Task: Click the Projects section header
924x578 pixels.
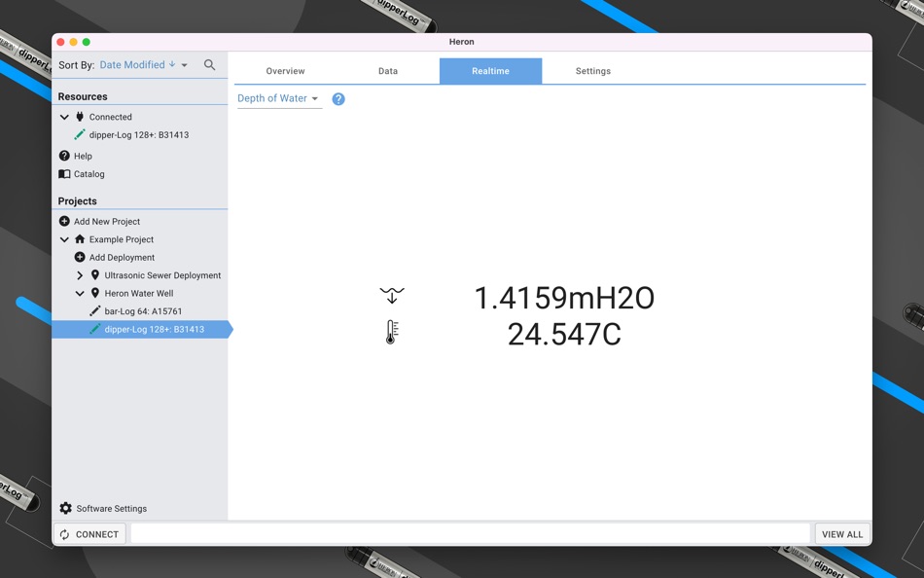Action: point(77,201)
